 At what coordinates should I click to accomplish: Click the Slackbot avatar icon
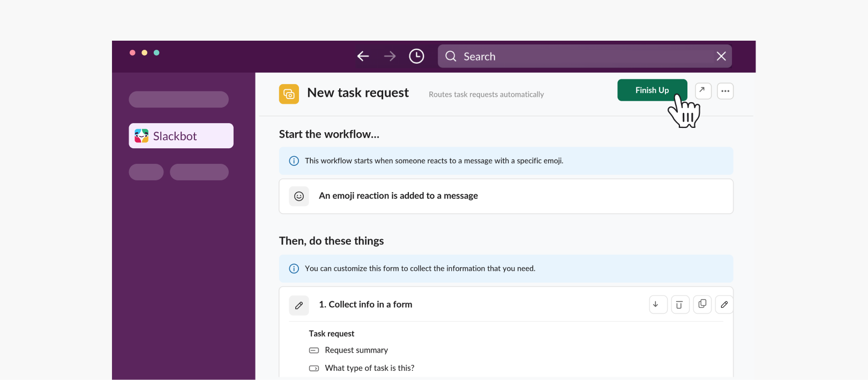tap(141, 136)
